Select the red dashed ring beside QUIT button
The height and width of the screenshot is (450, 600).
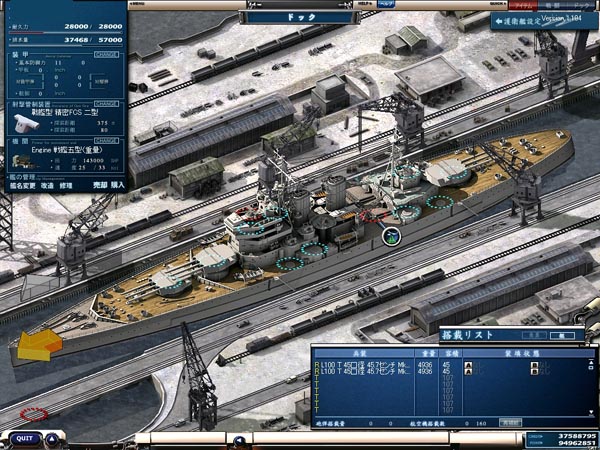[x=34, y=414]
